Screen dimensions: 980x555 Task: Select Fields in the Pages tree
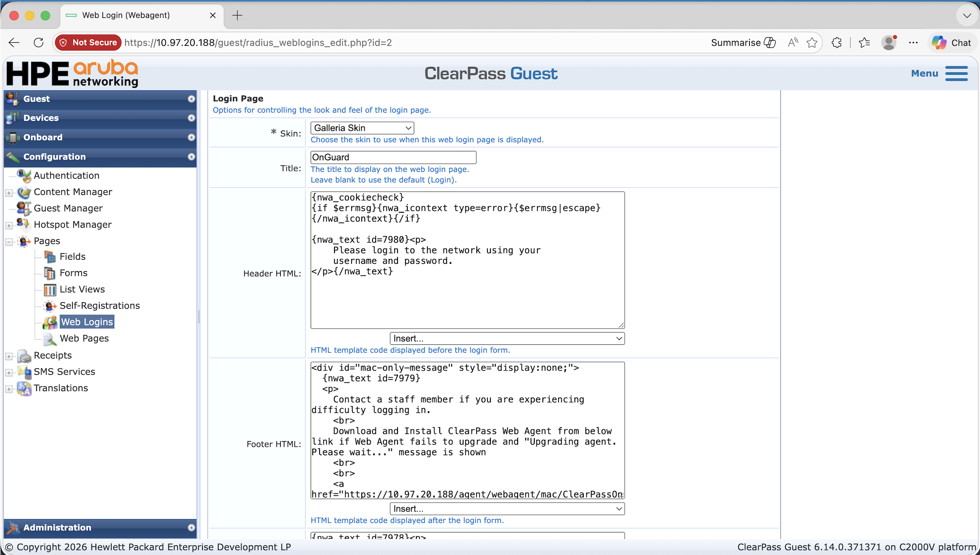(x=72, y=257)
